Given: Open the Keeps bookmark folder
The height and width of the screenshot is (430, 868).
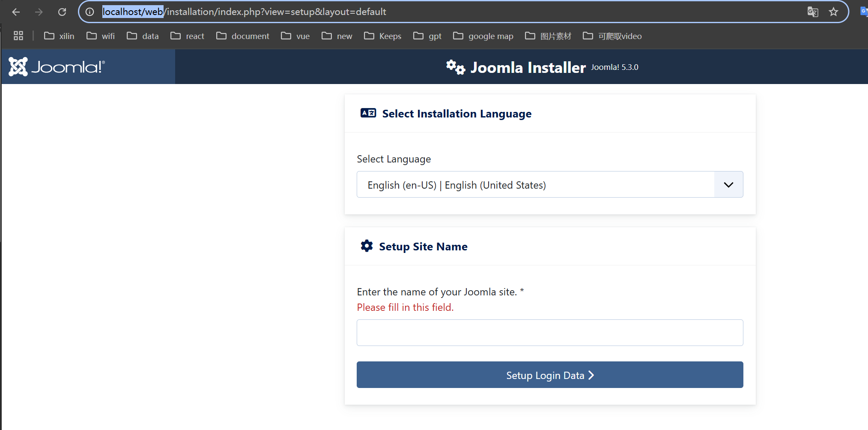Looking at the screenshot, I should pyautogui.click(x=382, y=36).
